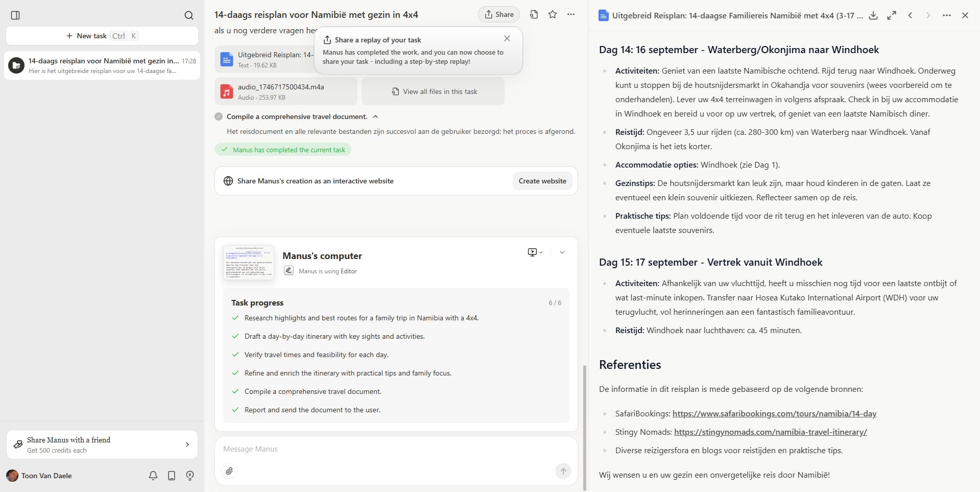Download the travel plan document
Screen dimensions: 980x492
[873, 15]
